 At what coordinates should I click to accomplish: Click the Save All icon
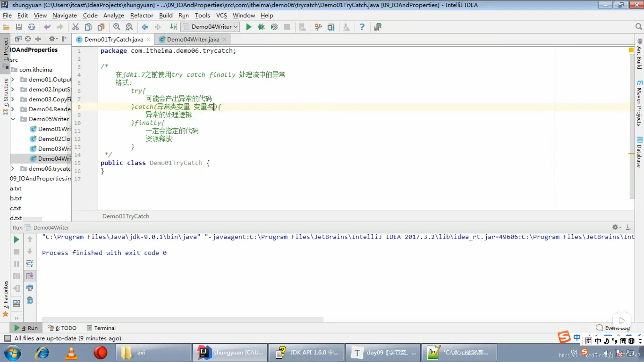pos(19,27)
